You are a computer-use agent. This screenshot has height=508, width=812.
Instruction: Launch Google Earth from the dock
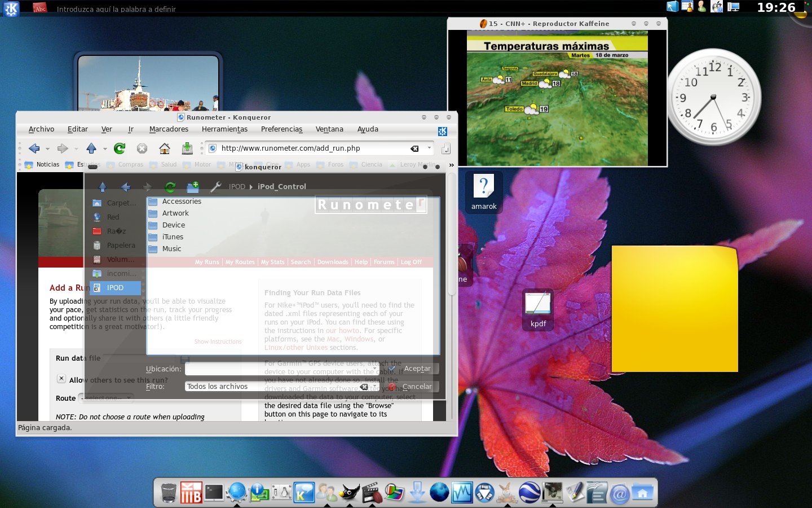pos(529,492)
